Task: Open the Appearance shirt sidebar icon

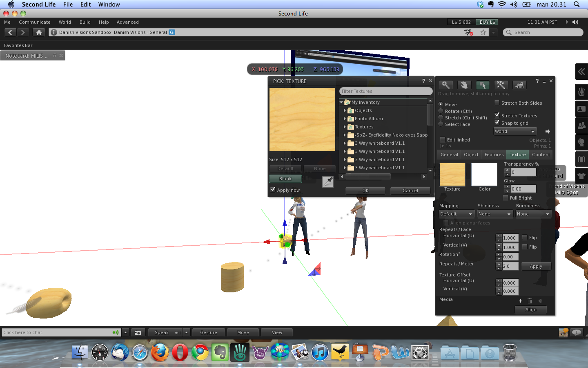Action: [581, 176]
